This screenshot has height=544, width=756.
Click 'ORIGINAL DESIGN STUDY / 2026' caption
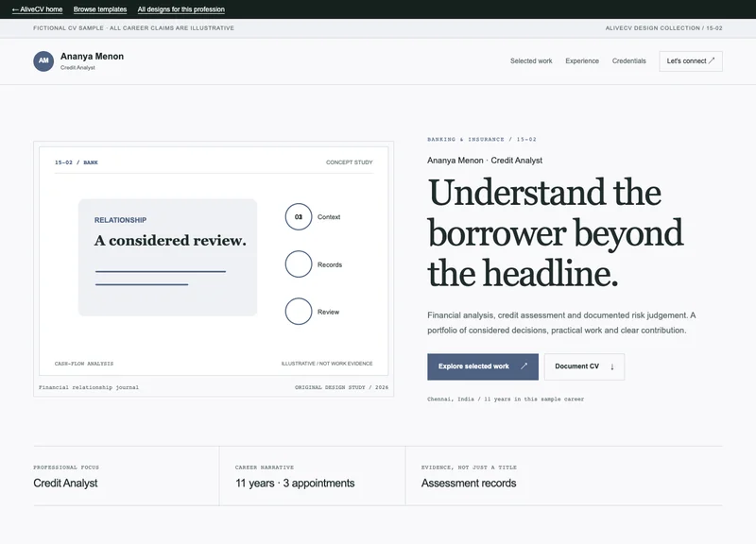click(x=341, y=387)
